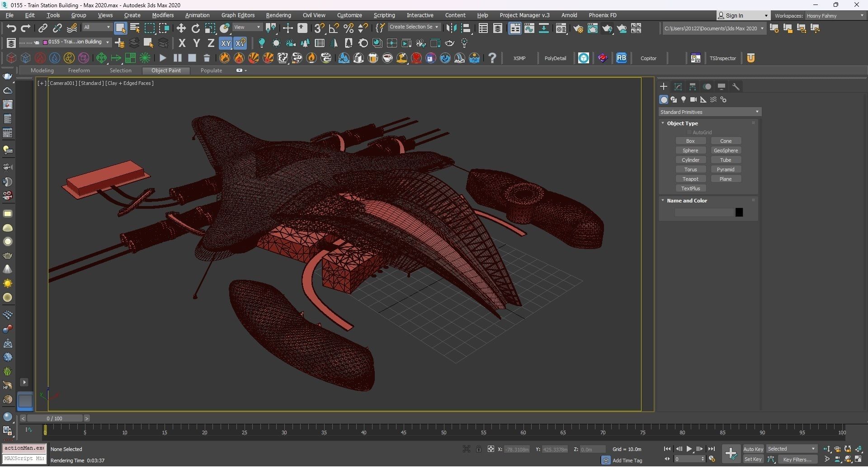Open the reference coordinate View dropdown

pos(247,28)
